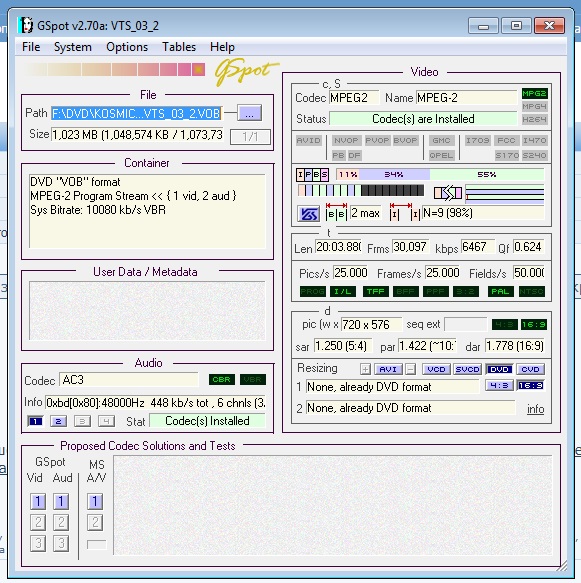The height and width of the screenshot is (583, 581).
Task: Click the file Path input field
Action: [136, 113]
